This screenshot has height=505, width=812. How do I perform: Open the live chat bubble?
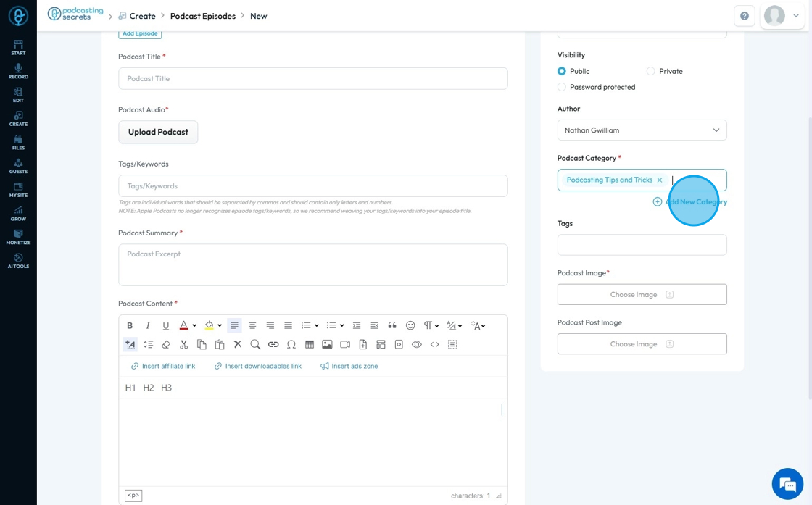click(x=787, y=484)
